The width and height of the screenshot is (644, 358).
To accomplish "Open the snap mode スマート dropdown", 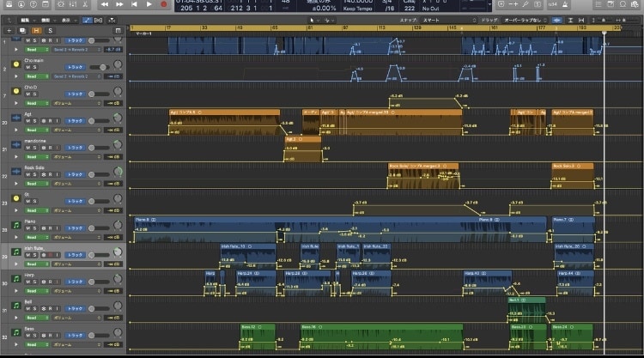I will click(449, 20).
